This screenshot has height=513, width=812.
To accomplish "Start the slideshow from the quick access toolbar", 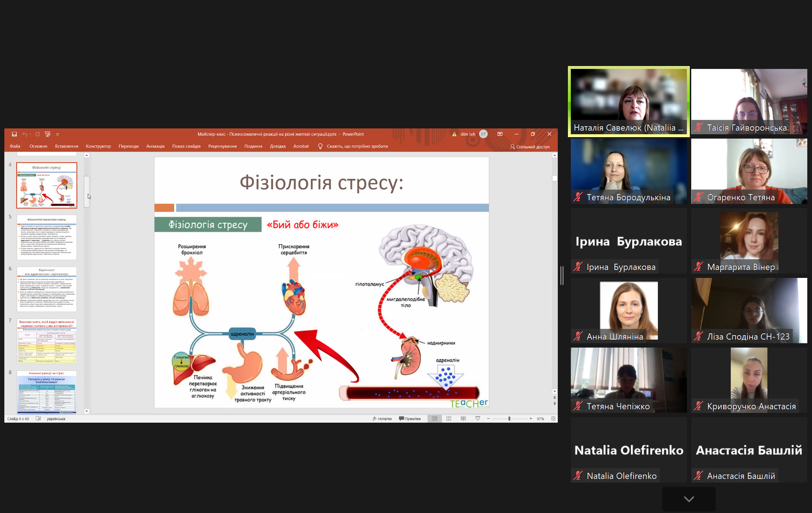I will [48, 134].
